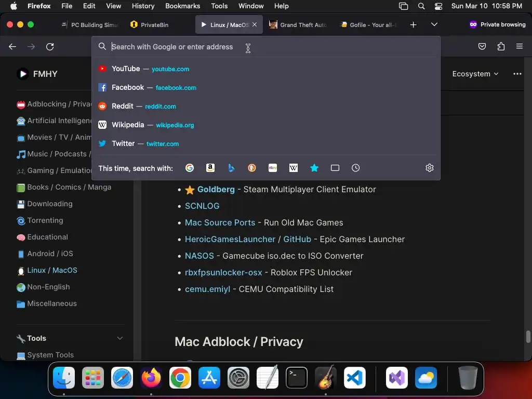This screenshot has width=532, height=399.
Task: Close the Linux / MacOS tab
Action: (255, 24)
